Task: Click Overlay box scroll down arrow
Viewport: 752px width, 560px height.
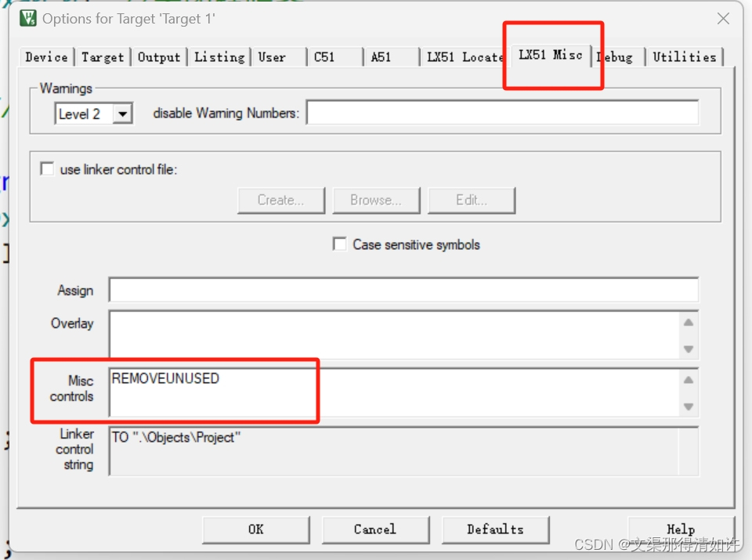Action: (x=689, y=349)
